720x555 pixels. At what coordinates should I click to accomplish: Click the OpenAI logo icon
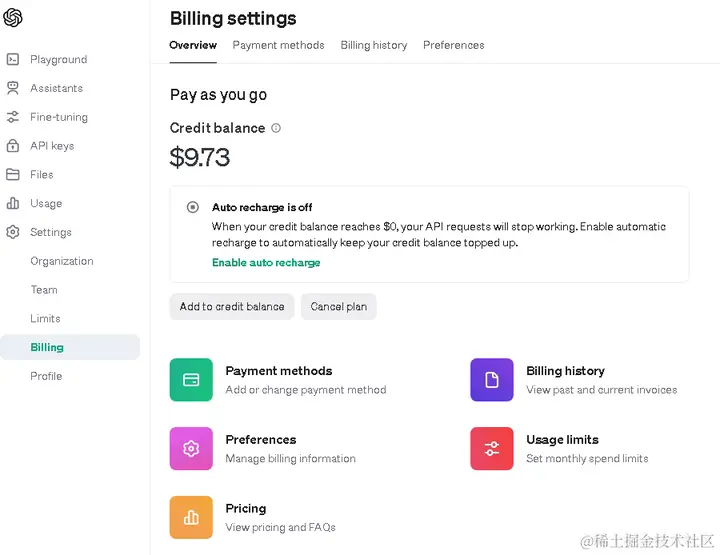click(12, 18)
